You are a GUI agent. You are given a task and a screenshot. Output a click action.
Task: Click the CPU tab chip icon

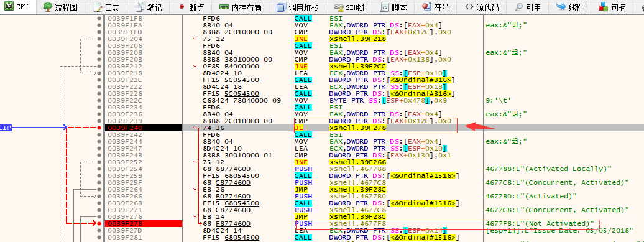pyautogui.click(x=9, y=7)
